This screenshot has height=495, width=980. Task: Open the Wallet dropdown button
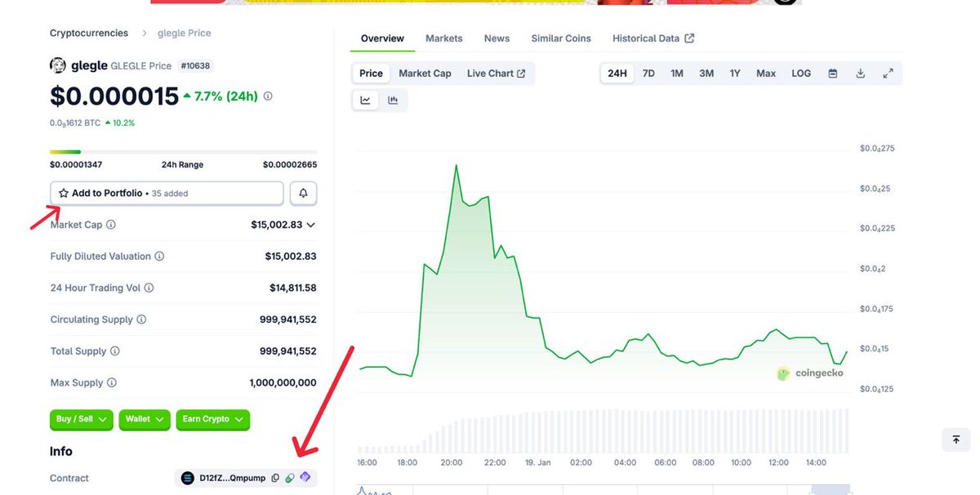click(145, 419)
